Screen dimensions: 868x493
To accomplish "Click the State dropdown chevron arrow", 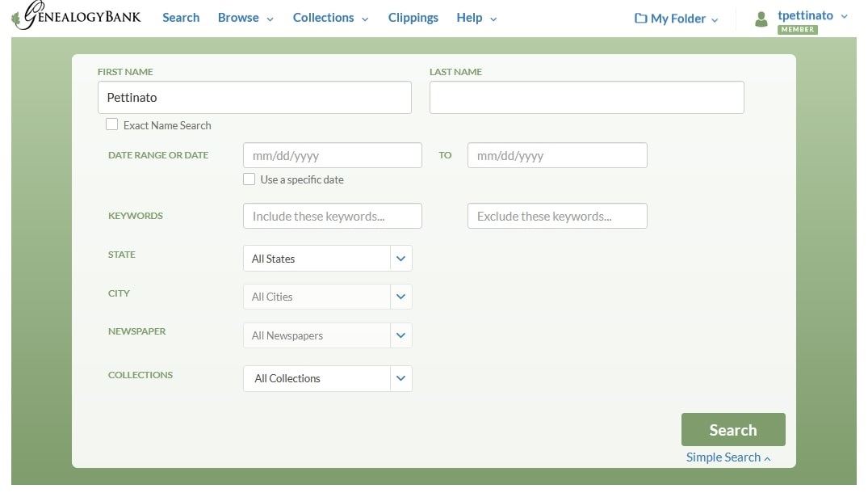I will 400,259.
